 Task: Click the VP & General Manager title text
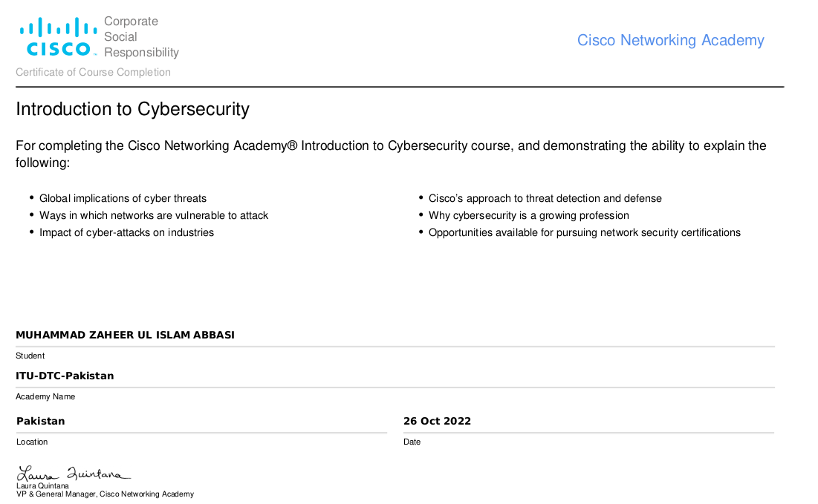pos(105,494)
